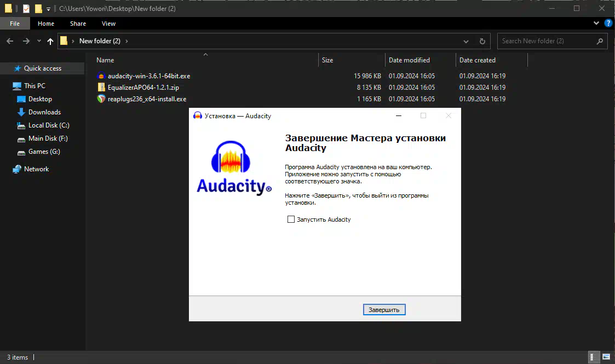Expand the ribbon with the chevron
The width and height of the screenshot is (615, 364).
(x=596, y=23)
